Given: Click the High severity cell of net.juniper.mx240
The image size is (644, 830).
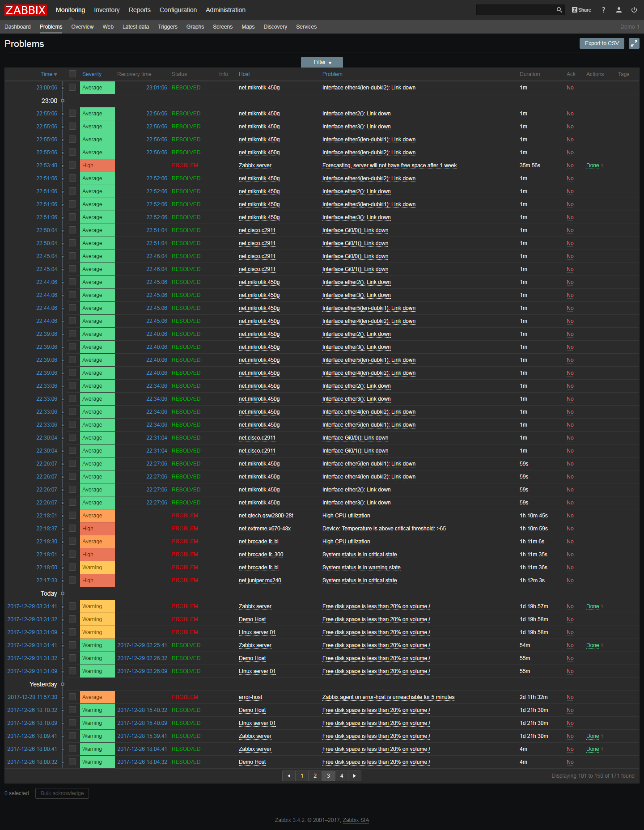Looking at the screenshot, I should pos(97,580).
